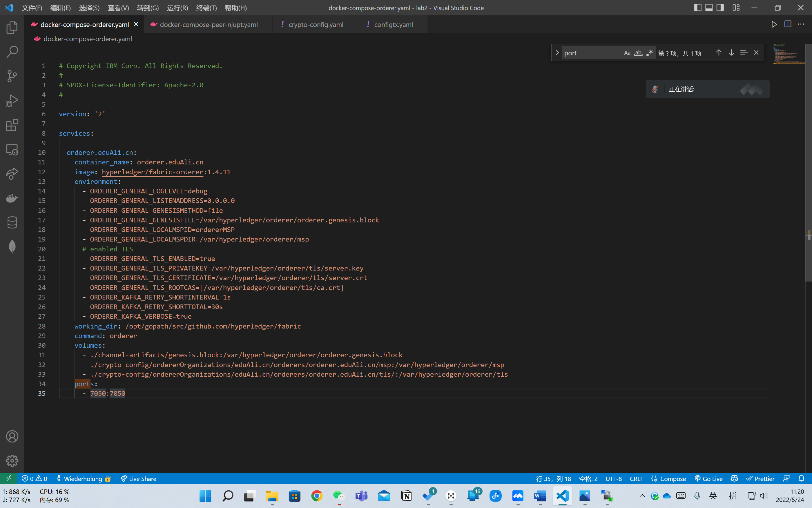
Task: Open the 文件(F) menu
Action: point(32,8)
